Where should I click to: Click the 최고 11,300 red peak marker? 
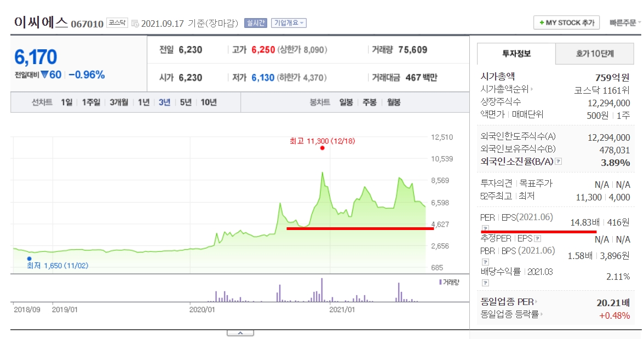(x=323, y=148)
